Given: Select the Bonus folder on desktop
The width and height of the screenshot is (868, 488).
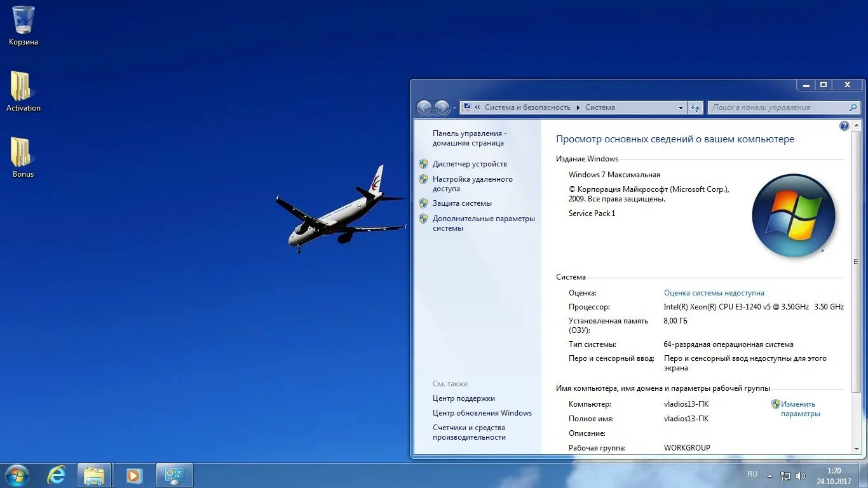Looking at the screenshot, I should click(23, 158).
